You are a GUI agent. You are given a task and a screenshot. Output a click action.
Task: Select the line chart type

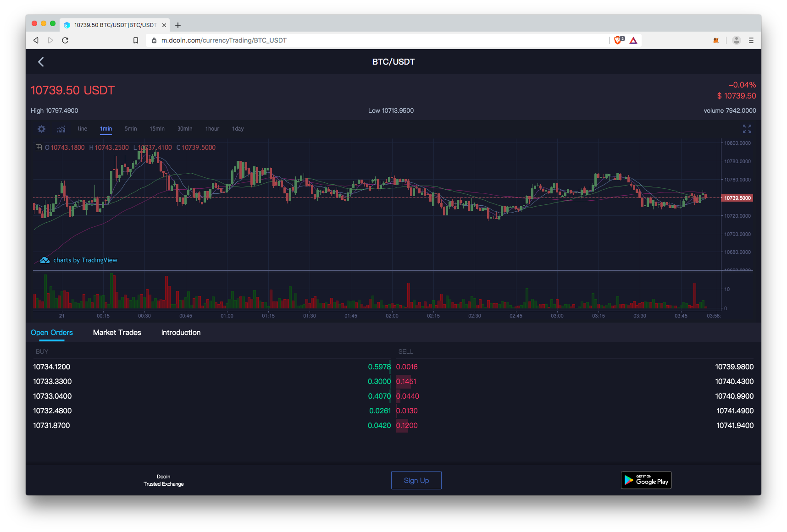tap(83, 129)
